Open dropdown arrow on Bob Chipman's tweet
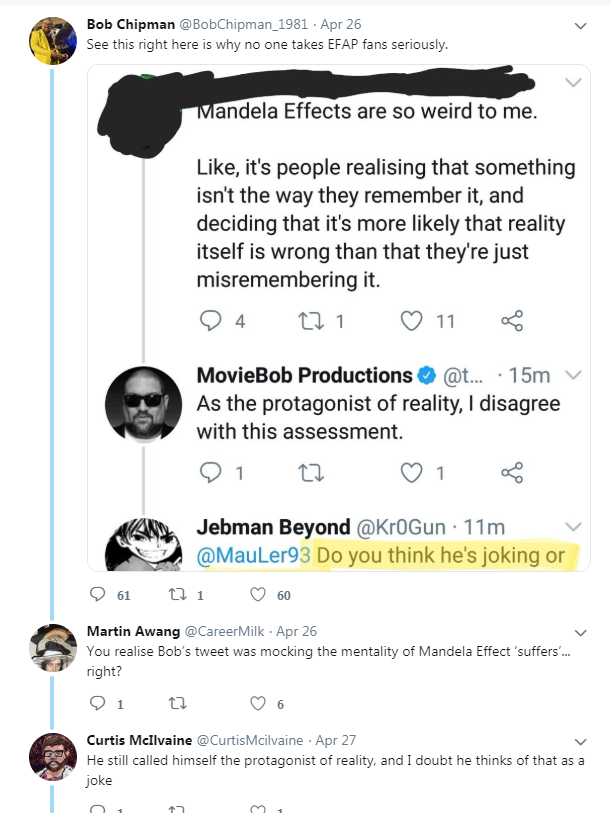The image size is (611, 813). [580, 25]
